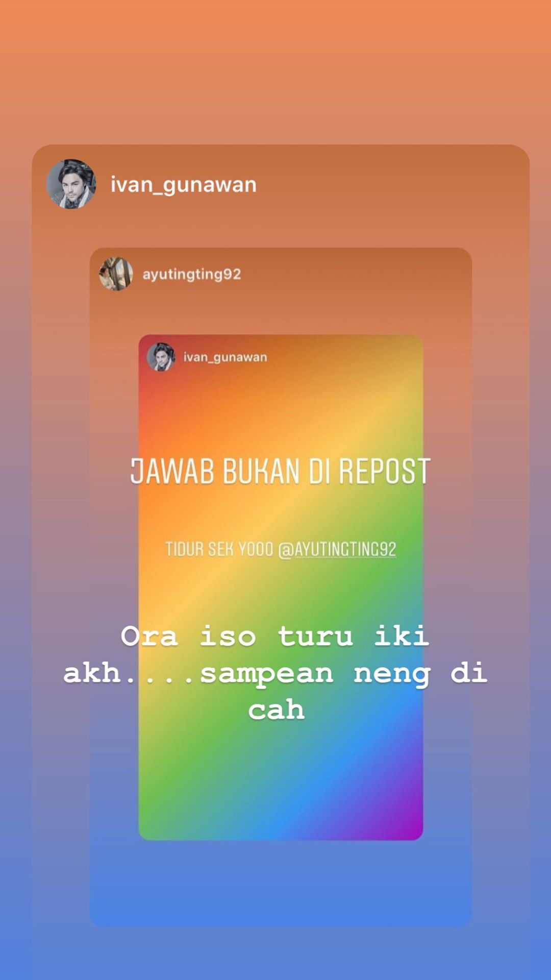Viewport: 551px width, 980px height.
Task: Tap the 'sampean neng di' caption line
Action: [344, 674]
